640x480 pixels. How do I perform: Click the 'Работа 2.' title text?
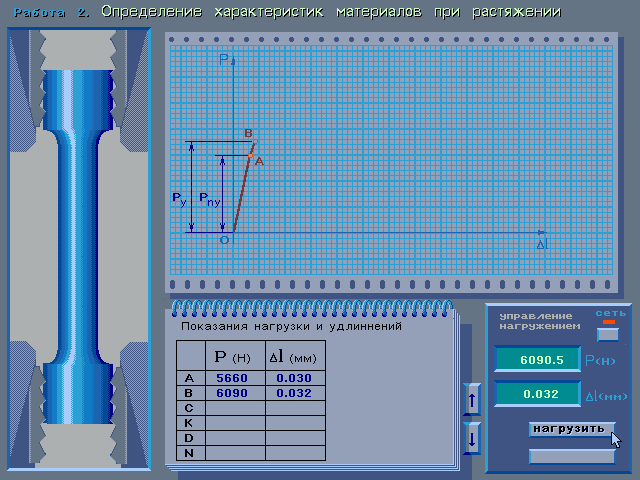point(51,13)
